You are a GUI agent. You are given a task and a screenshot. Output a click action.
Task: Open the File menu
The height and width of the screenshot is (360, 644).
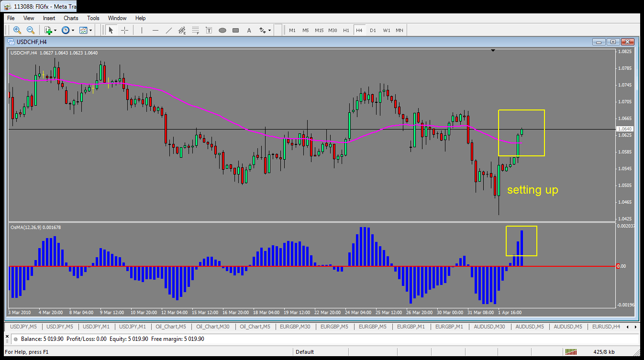tap(11, 18)
